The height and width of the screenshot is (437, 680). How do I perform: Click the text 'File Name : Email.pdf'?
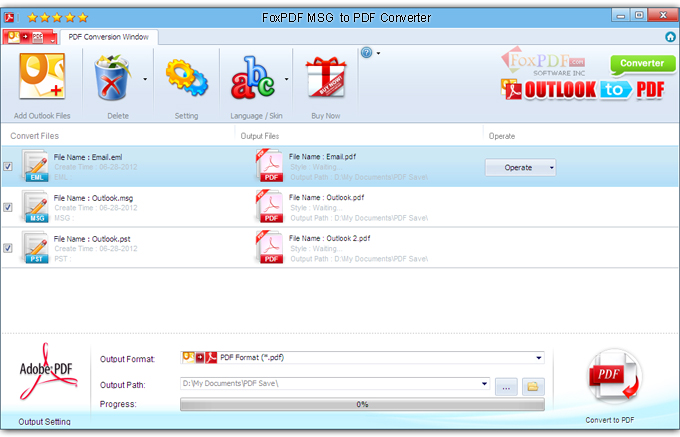[322, 157]
